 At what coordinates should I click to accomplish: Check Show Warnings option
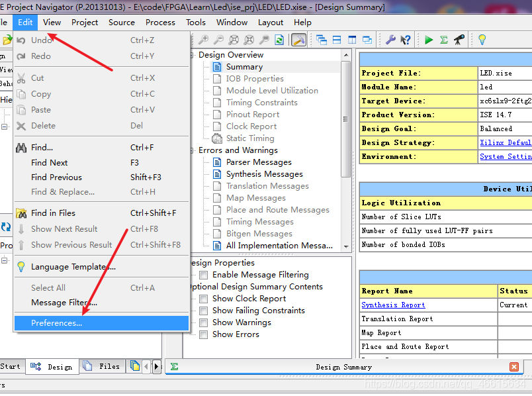204,322
